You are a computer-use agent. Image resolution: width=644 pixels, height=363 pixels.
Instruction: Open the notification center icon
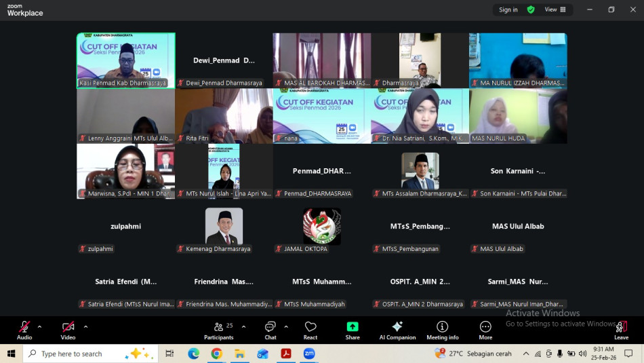click(x=628, y=354)
